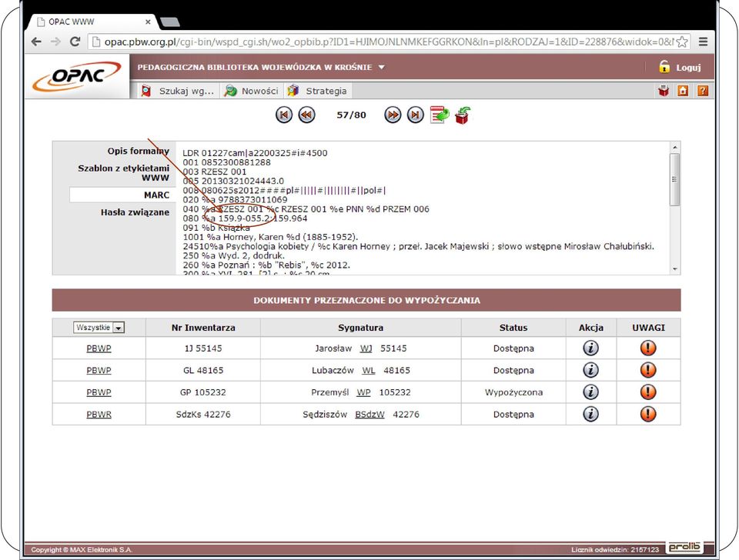
Task: Click the BSdzW signature link
Action: point(369,415)
